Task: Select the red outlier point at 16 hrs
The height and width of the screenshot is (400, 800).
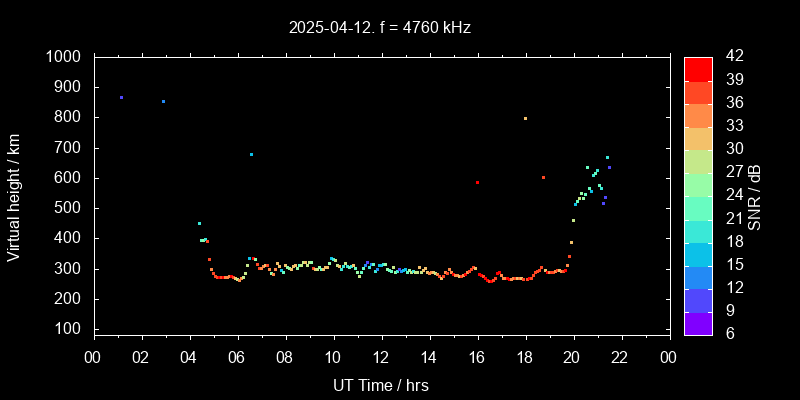Action: point(477,183)
